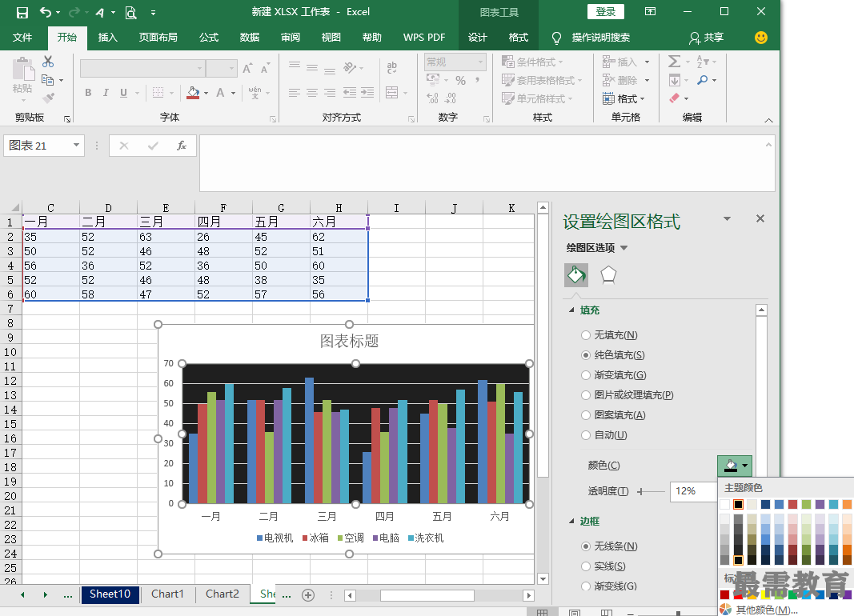This screenshot has height=616, width=854.
Task: Click the wrap text icon
Action: coord(391,68)
